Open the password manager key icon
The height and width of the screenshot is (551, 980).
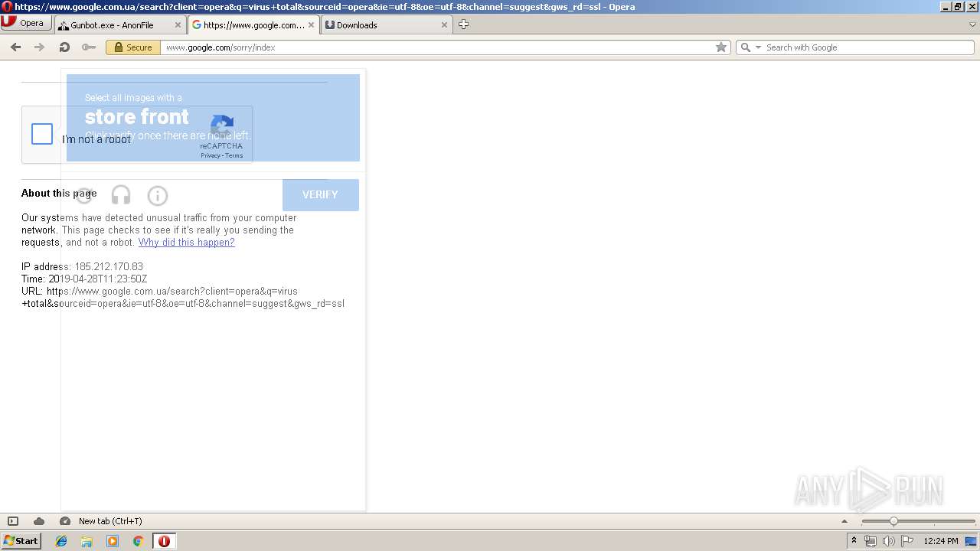(89, 47)
